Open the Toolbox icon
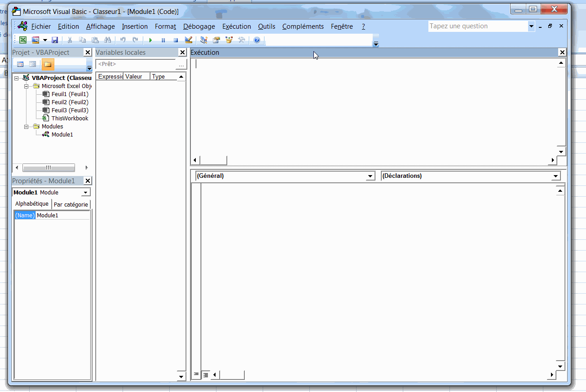 242,40
